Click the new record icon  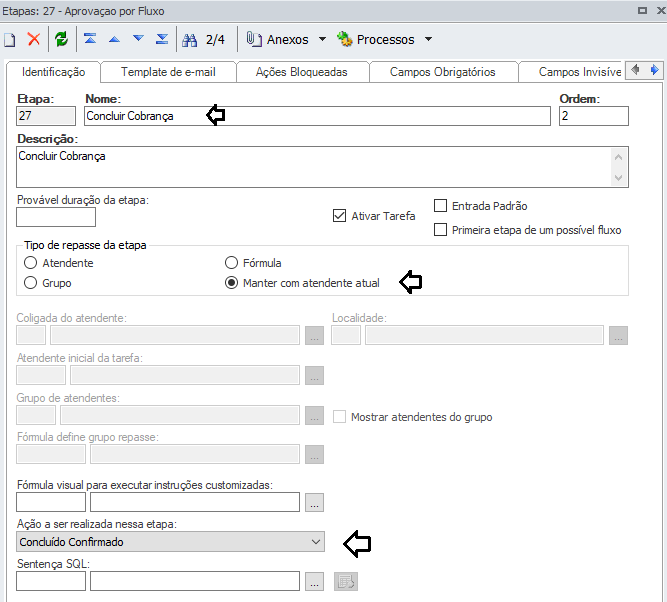click(10, 40)
